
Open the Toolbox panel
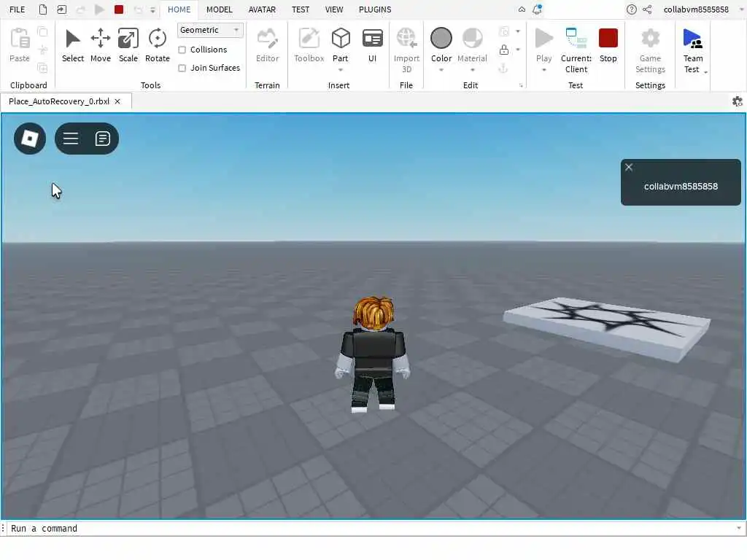click(x=309, y=45)
